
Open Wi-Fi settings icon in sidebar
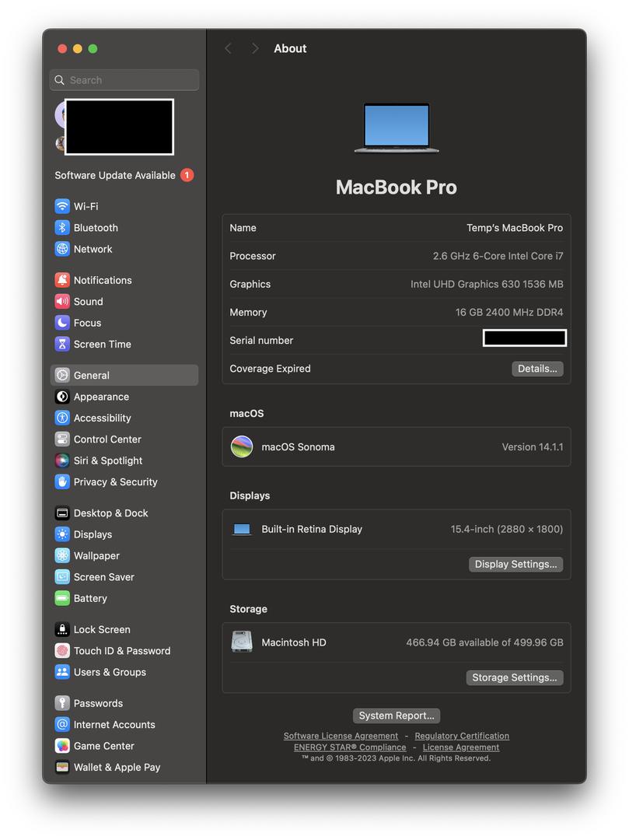click(62, 206)
